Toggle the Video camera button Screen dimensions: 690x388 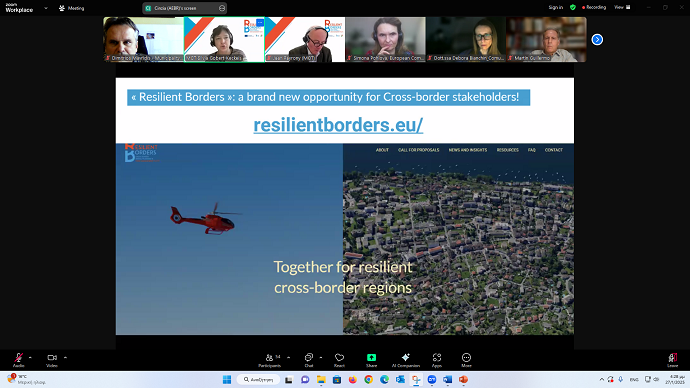pyautogui.click(x=52, y=359)
